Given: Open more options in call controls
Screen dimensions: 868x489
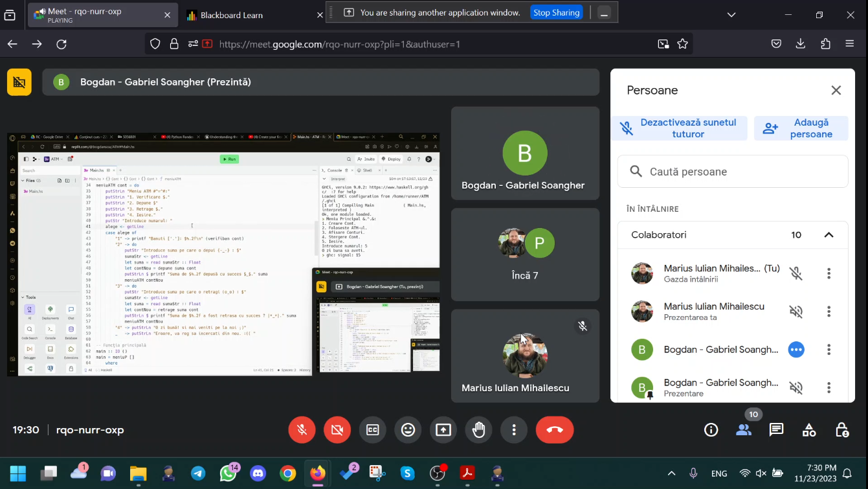Looking at the screenshot, I should [x=514, y=430].
